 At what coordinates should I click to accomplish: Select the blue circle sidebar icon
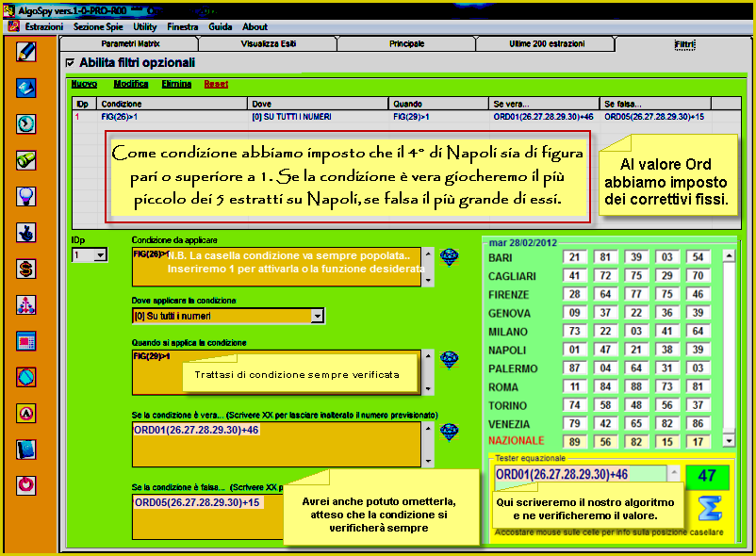click(26, 377)
